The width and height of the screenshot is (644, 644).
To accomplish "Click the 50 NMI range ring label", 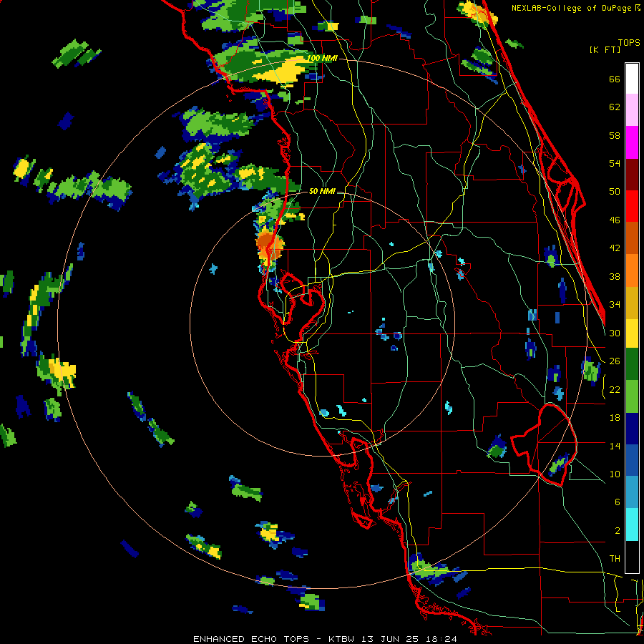I will click(x=322, y=191).
